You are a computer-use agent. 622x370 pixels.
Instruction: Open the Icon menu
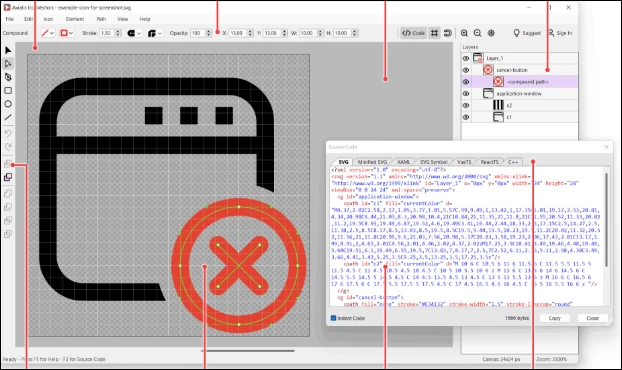tap(48, 19)
